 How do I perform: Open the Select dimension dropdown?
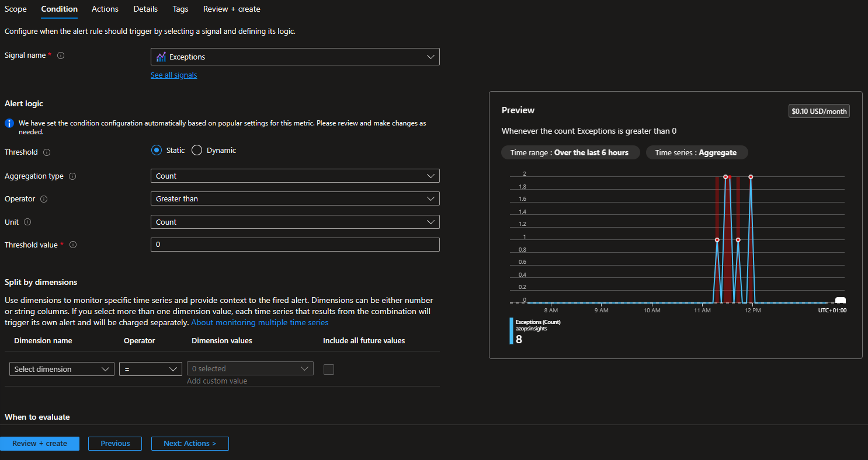click(x=62, y=369)
